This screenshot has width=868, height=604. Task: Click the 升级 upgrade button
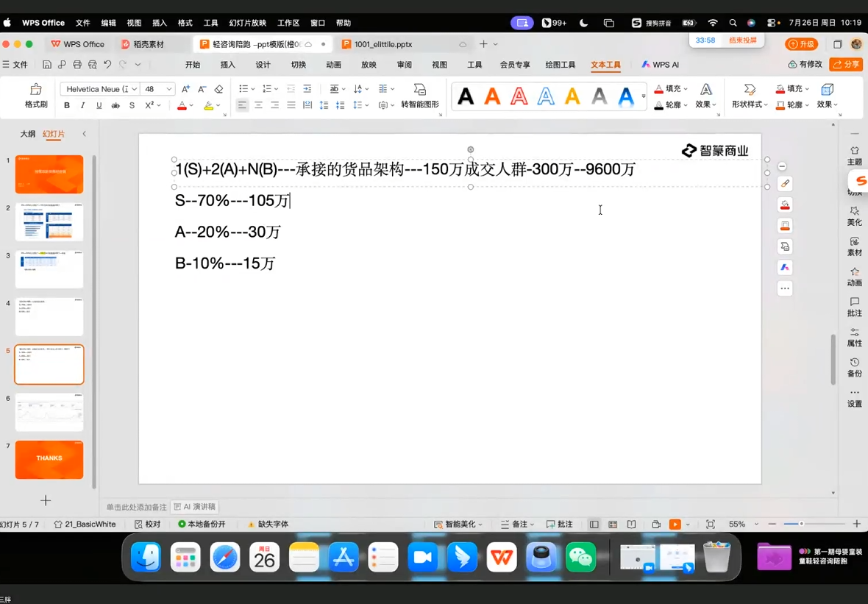pos(801,44)
